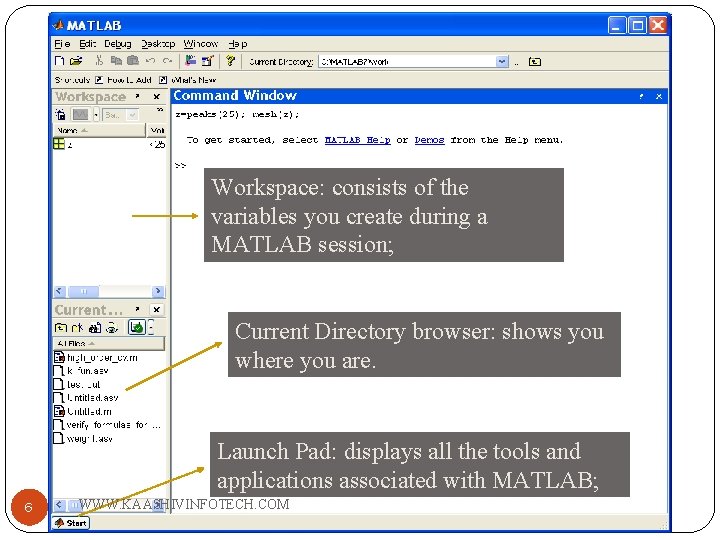Undock the Workspace panel
The width and height of the screenshot is (720, 540).
click(x=137, y=96)
